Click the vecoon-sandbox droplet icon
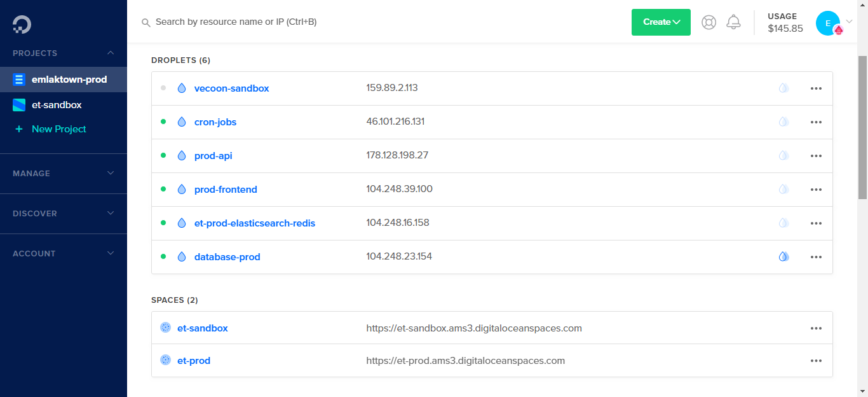 pos(182,88)
